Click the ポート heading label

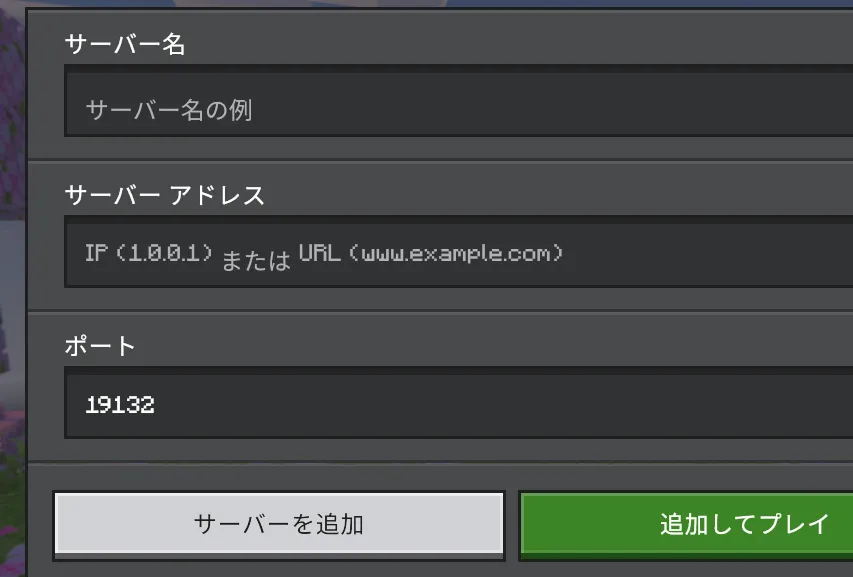(100, 346)
